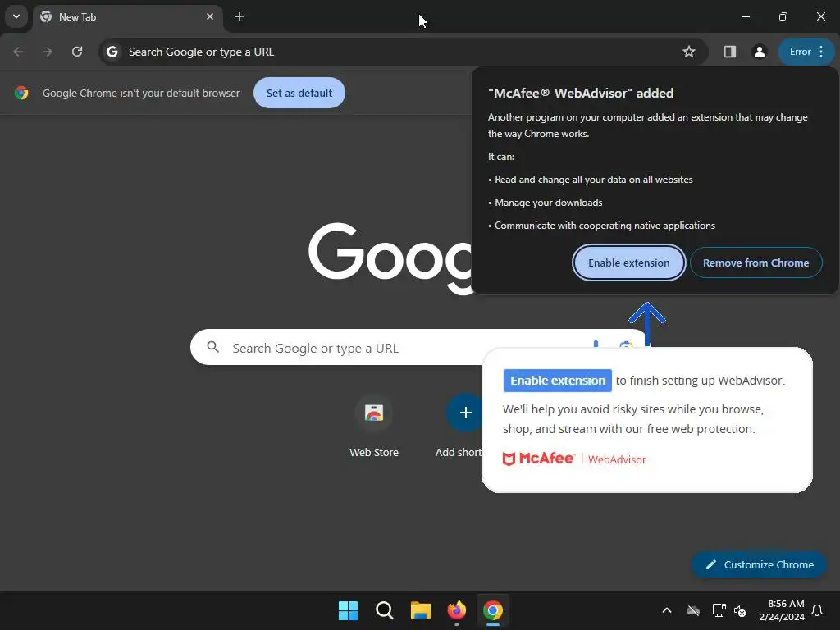840x630 pixels.
Task: Click Customize Chrome button
Action: click(x=759, y=564)
